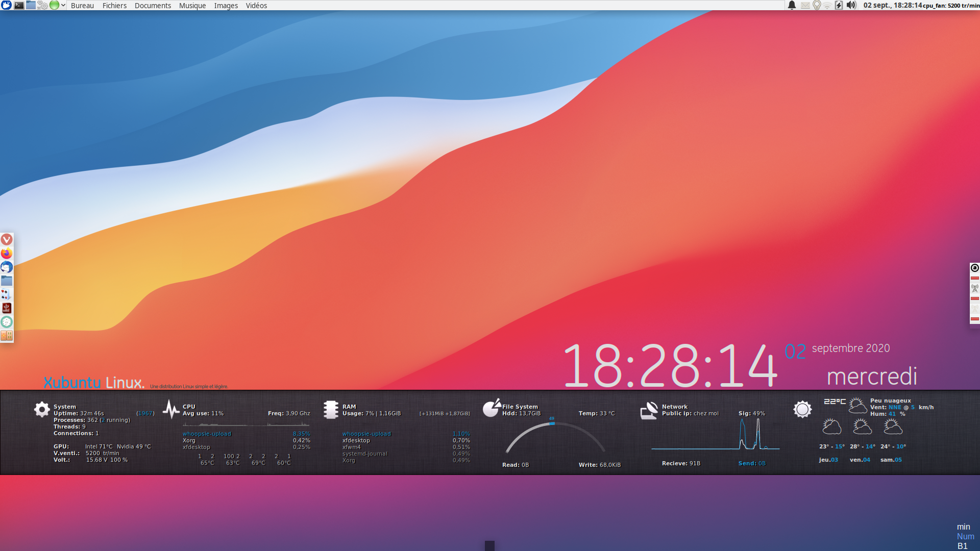Open the Xfce Whisker menu icon
The image size is (980, 551).
[6, 5]
